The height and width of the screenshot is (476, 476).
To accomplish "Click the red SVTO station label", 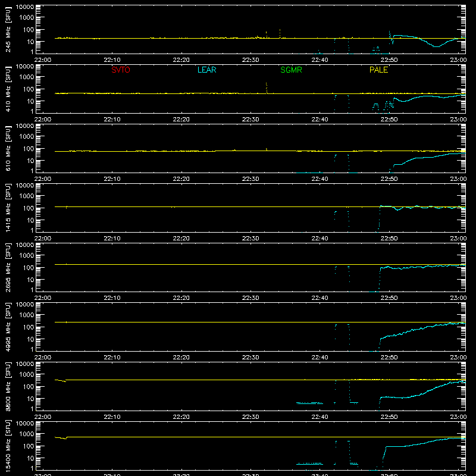I will (x=121, y=70).
